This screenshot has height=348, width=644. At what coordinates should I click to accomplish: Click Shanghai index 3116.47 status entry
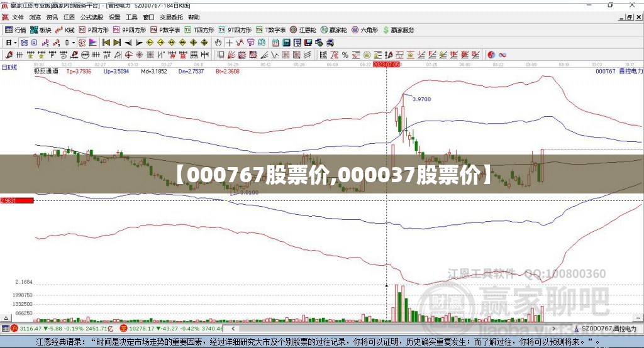pyautogui.click(x=62, y=329)
